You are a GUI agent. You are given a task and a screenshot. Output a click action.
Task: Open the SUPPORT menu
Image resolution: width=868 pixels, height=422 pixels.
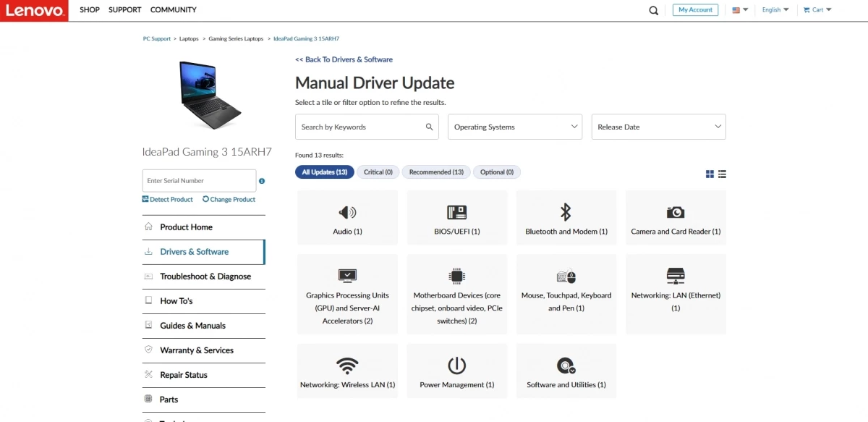[125, 10]
